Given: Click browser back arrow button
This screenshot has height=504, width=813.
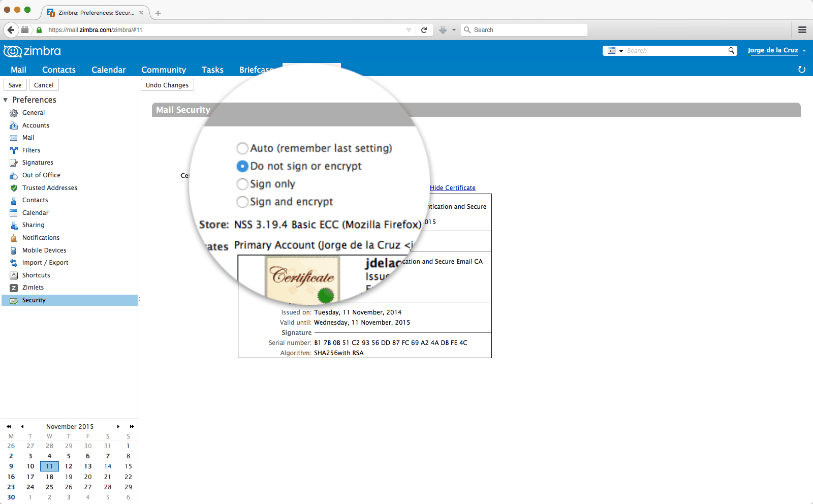Looking at the screenshot, I should point(11,30).
